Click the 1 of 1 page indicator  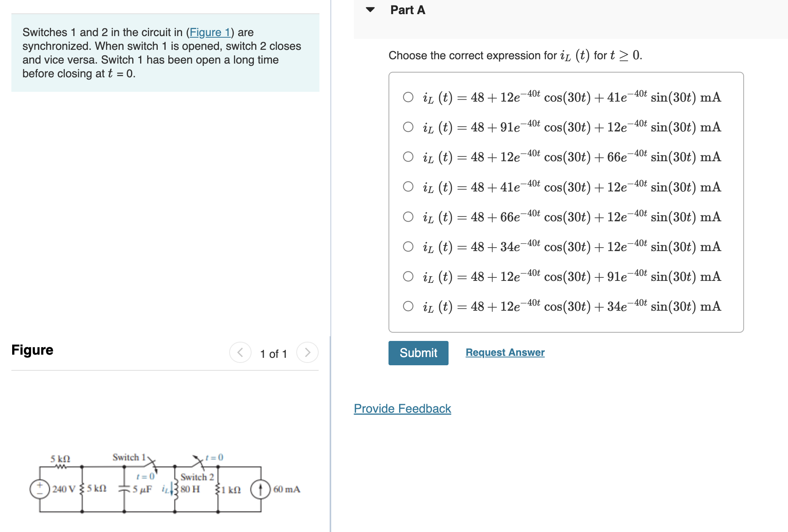coord(274,353)
